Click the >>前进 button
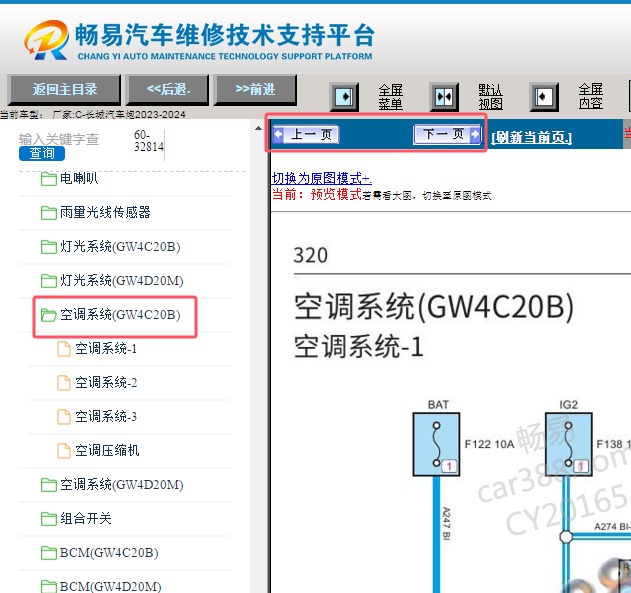Image resolution: width=631 pixels, height=593 pixels. (x=256, y=89)
